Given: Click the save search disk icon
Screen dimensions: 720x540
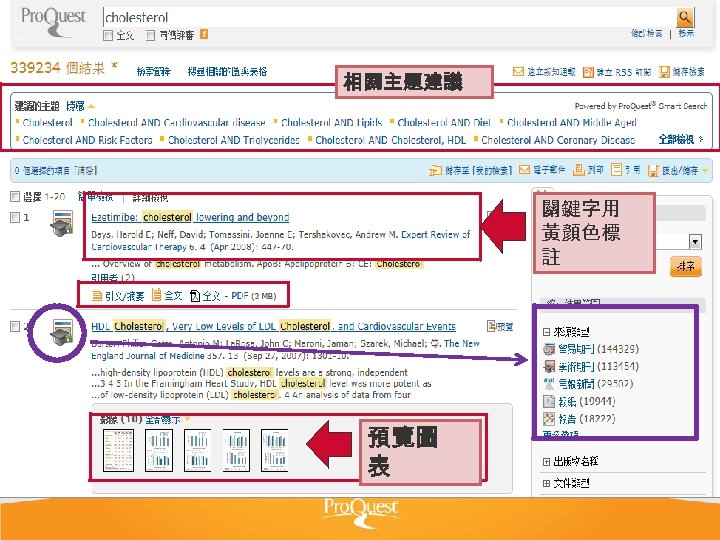Looking at the screenshot, I should coord(664,72).
